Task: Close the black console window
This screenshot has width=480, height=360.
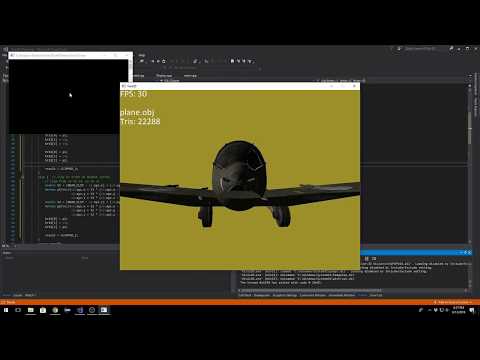Action: coord(127,55)
